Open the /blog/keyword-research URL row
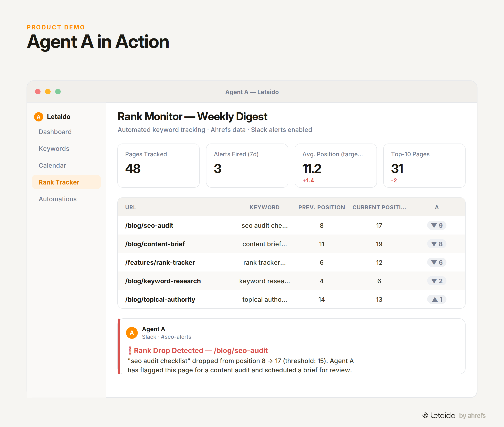Viewport: 504px width, 427px height. pyautogui.click(x=291, y=281)
